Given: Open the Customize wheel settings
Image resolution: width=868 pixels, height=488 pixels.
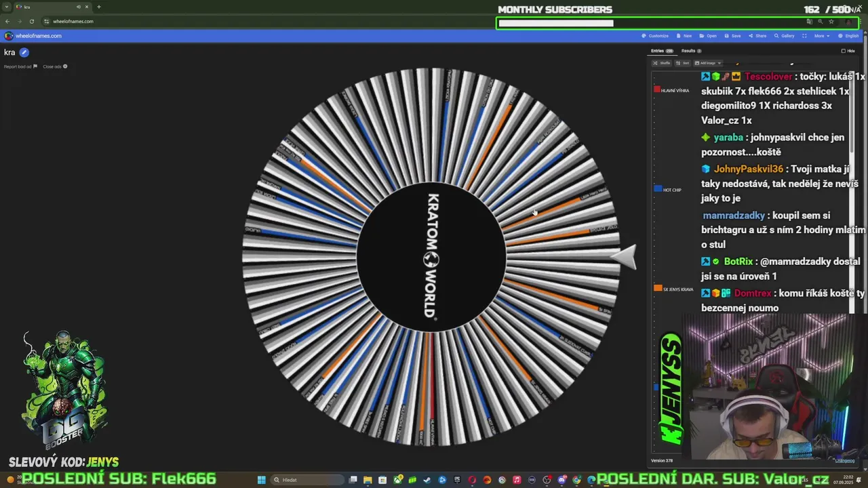Looking at the screenshot, I should click(x=655, y=36).
